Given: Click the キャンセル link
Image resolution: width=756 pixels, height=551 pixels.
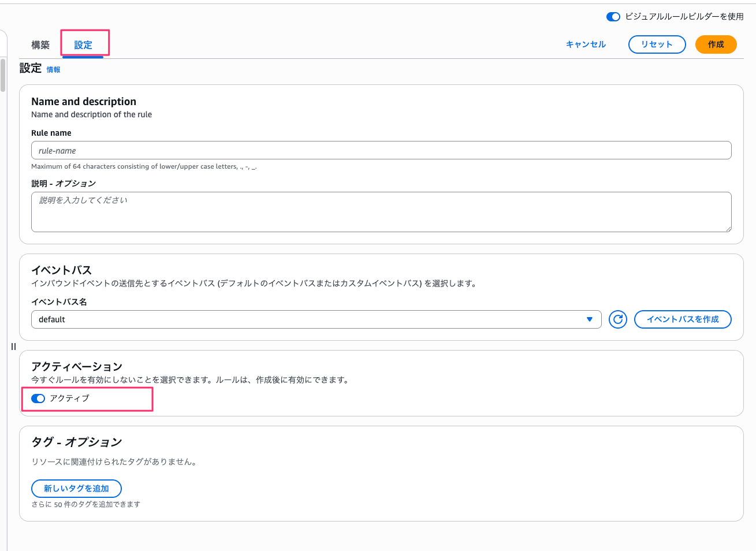Looking at the screenshot, I should [586, 44].
